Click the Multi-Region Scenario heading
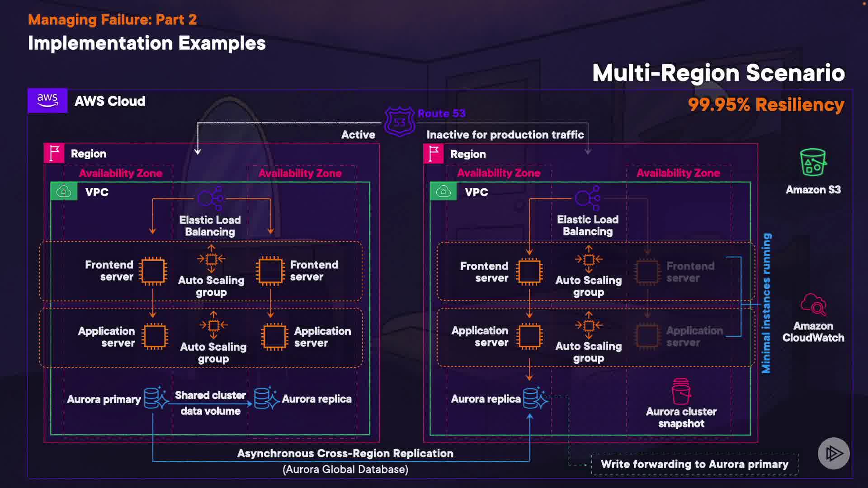 (x=718, y=73)
